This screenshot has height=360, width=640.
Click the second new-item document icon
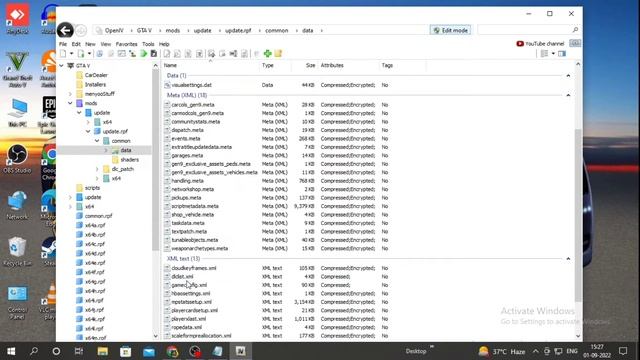pos(81,53)
